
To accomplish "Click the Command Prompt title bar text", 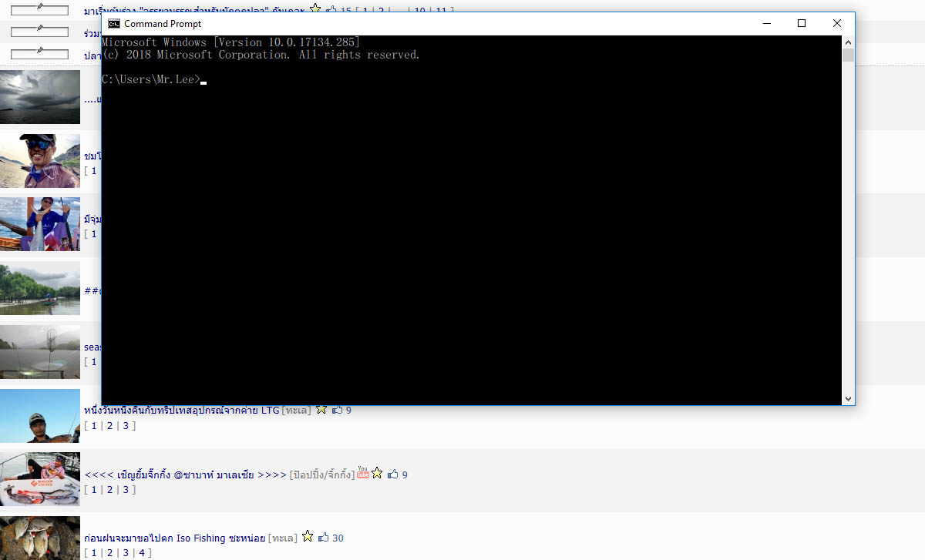I will tap(163, 24).
